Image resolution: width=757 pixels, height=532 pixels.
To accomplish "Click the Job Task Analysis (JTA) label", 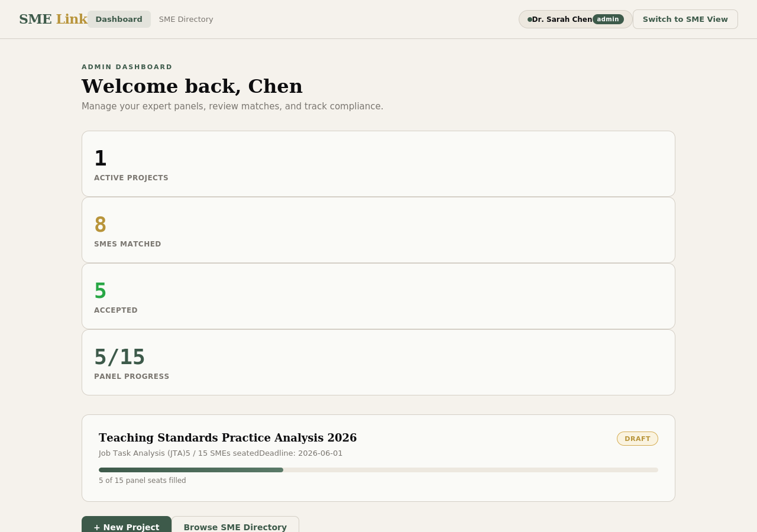I will click(x=142, y=453).
